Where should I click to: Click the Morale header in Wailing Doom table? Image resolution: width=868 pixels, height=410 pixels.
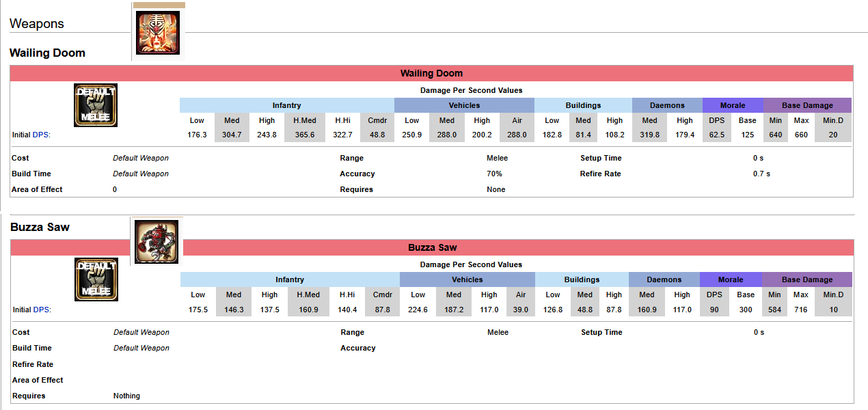click(x=733, y=105)
